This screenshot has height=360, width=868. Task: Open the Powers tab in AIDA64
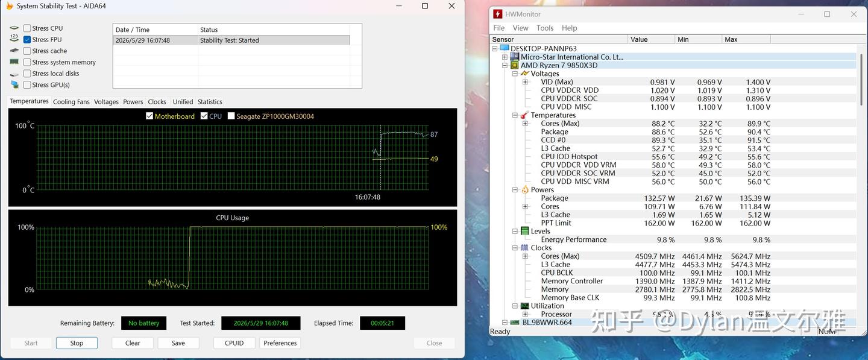click(133, 102)
